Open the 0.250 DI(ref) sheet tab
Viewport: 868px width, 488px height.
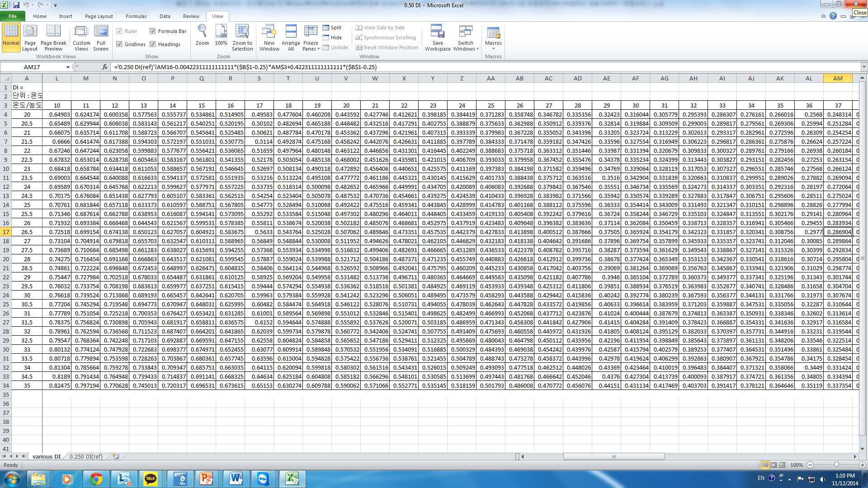[86, 457]
